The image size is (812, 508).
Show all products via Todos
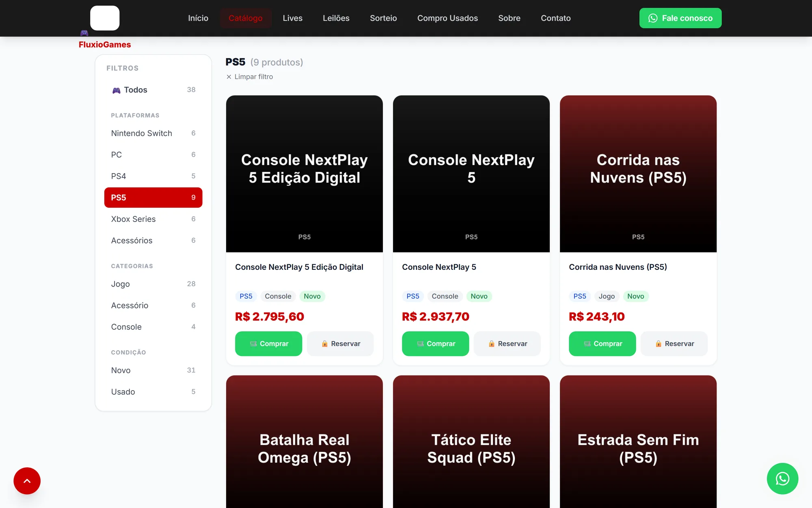[153, 90]
